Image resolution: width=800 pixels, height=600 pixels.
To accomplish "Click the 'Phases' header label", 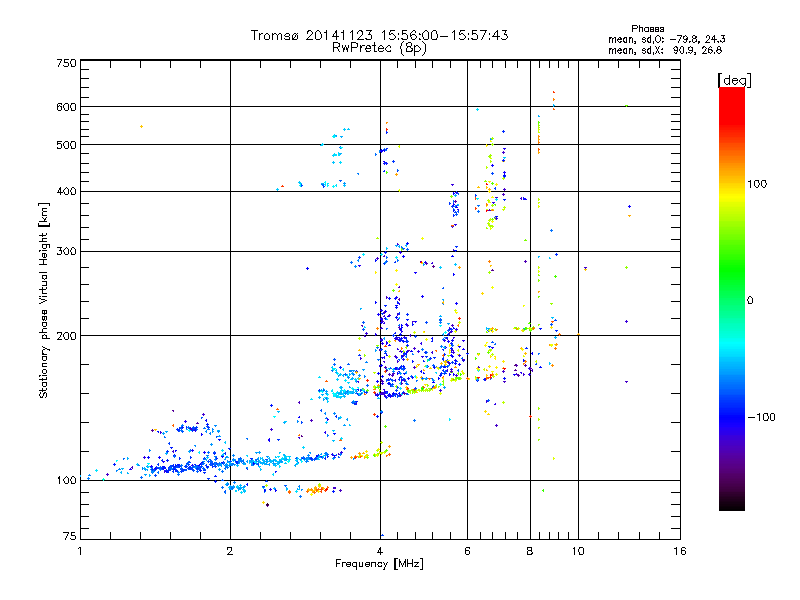I will (x=647, y=29).
